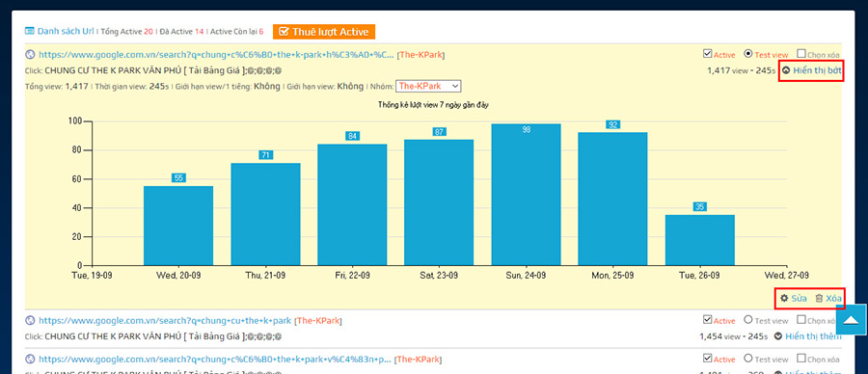Click the Wed, 20-09 bar showing 55

click(x=178, y=226)
